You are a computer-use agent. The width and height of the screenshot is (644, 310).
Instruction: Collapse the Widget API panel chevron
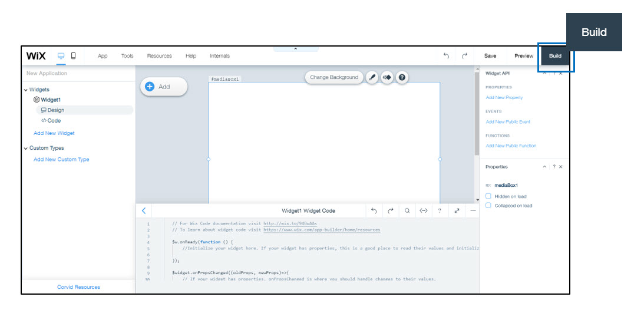pos(544,74)
